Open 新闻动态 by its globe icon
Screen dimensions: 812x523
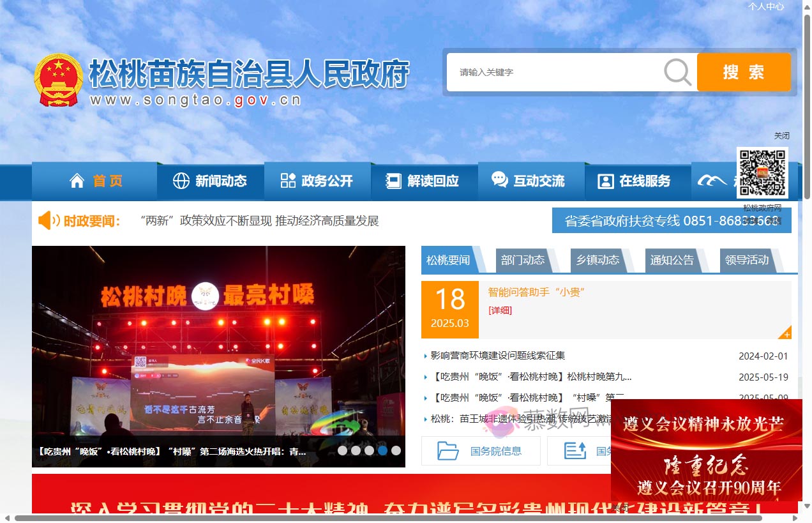pos(181,181)
